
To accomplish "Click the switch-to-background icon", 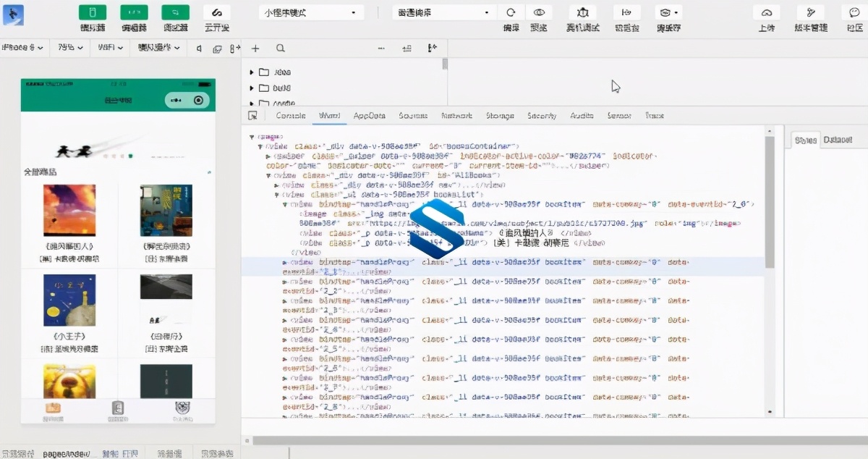I will coord(626,12).
